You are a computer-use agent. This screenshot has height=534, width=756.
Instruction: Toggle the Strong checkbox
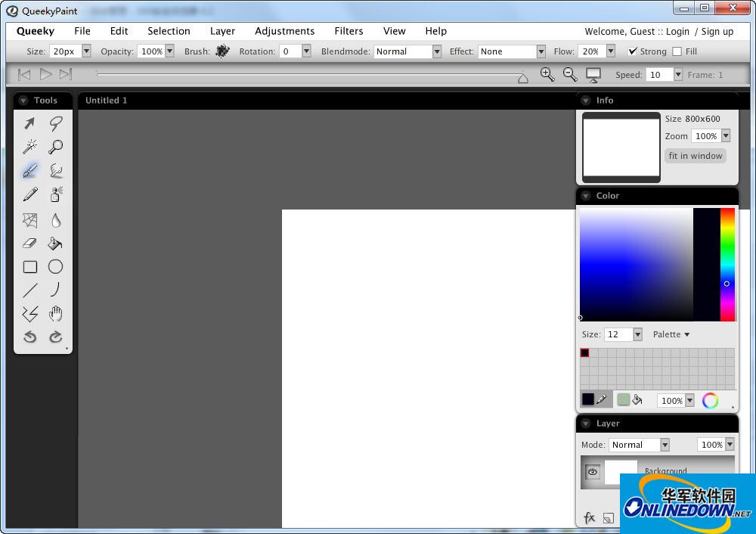(633, 51)
